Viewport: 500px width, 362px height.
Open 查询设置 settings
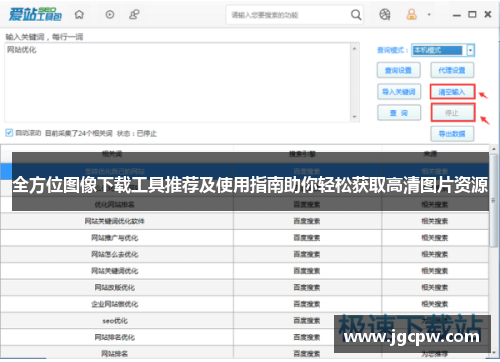[x=399, y=70]
